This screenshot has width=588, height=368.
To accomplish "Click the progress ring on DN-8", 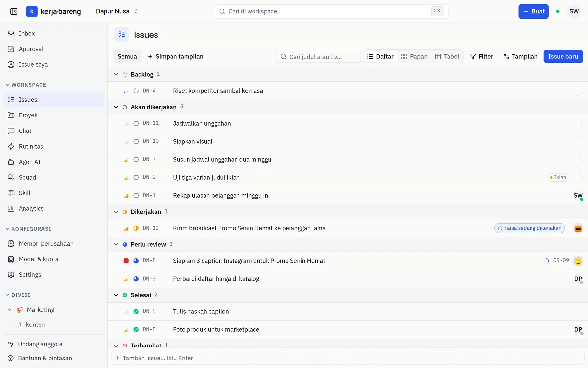I will tap(546, 261).
